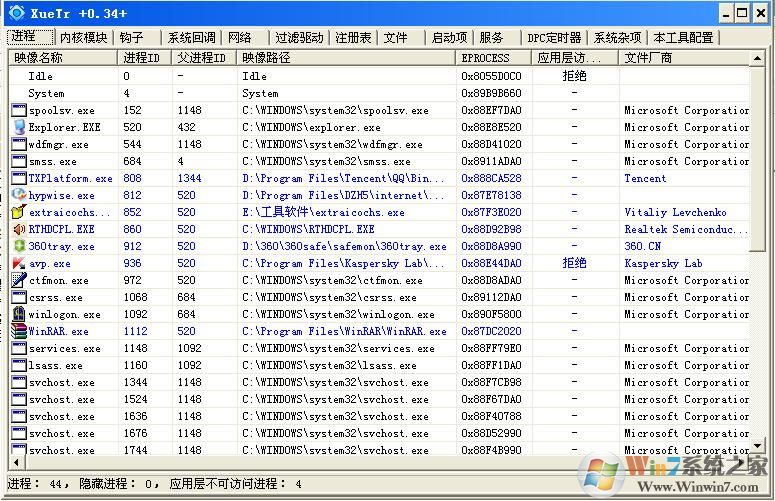The width and height of the screenshot is (775, 501).
Task: Select the System process name
Action: (x=46, y=93)
